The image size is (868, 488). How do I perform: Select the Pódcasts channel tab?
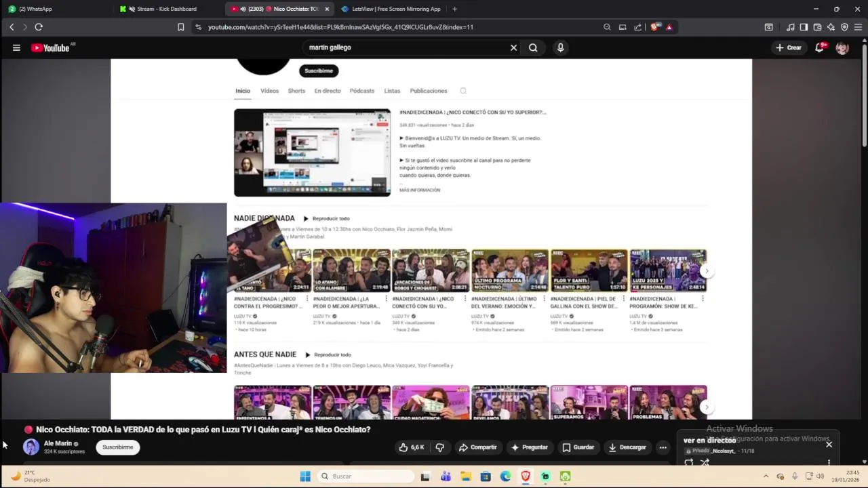pos(362,91)
